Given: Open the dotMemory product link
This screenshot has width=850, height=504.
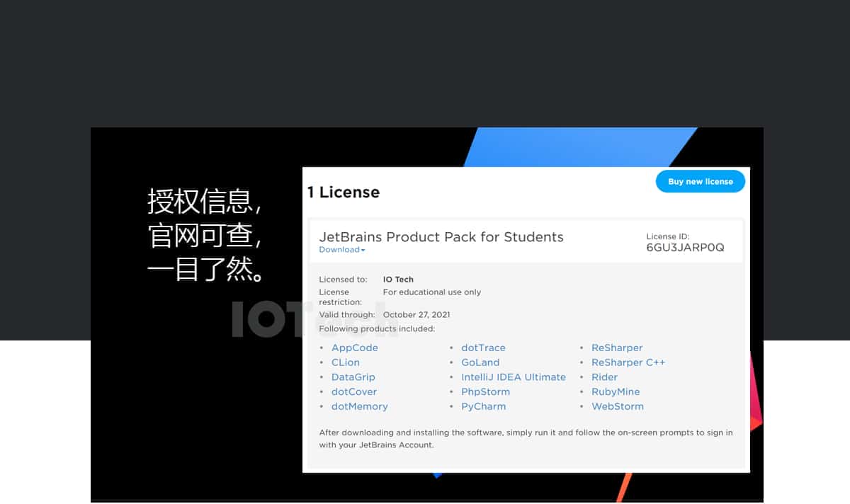Looking at the screenshot, I should 360,406.
